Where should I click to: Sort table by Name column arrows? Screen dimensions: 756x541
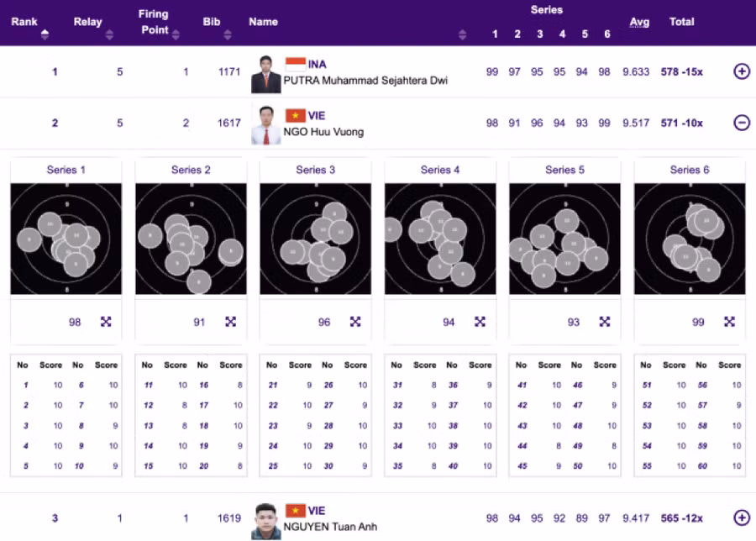click(x=462, y=34)
